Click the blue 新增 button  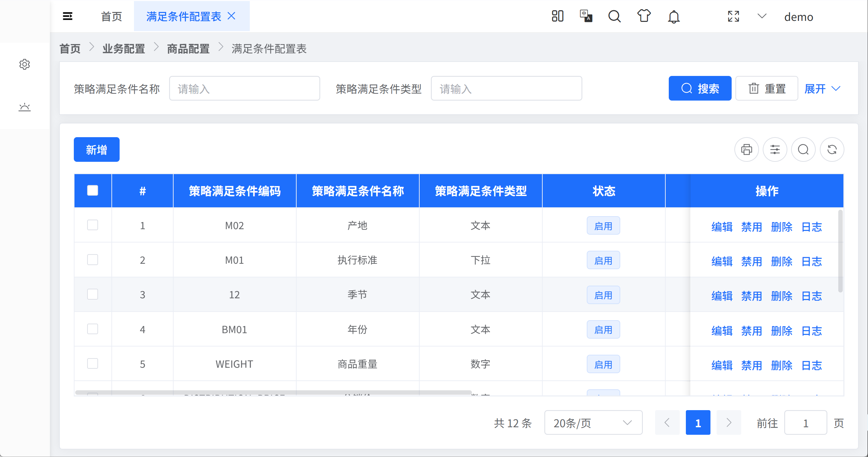pyautogui.click(x=96, y=149)
